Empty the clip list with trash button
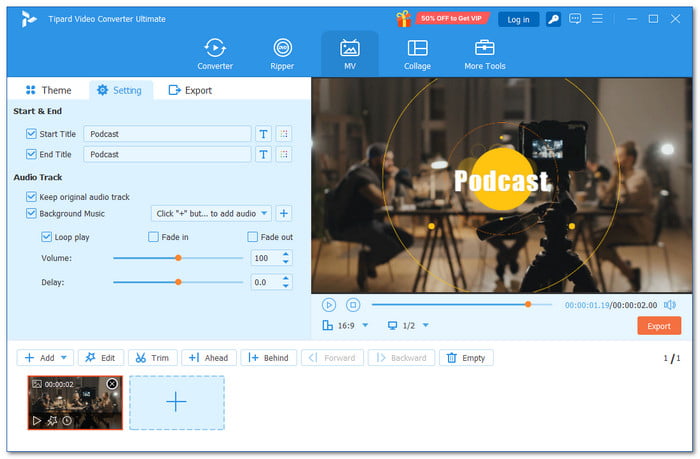The height and width of the screenshot is (459, 700). click(x=467, y=358)
